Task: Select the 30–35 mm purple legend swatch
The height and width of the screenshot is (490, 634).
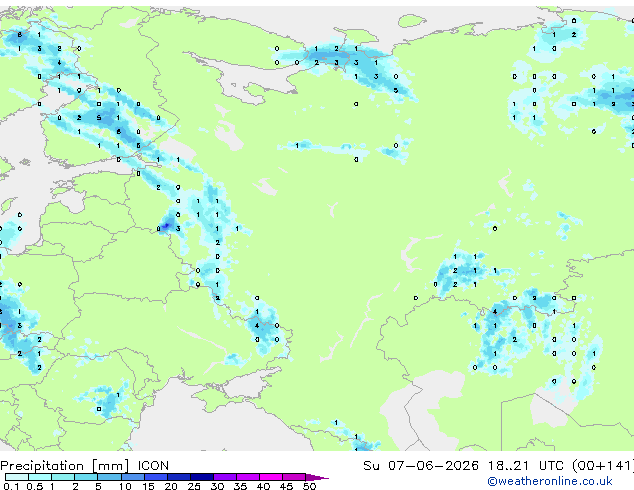Action: coord(224,477)
